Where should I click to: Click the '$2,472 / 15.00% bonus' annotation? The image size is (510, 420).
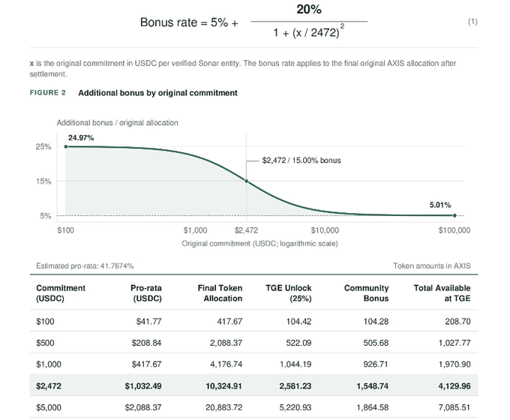[x=301, y=160]
